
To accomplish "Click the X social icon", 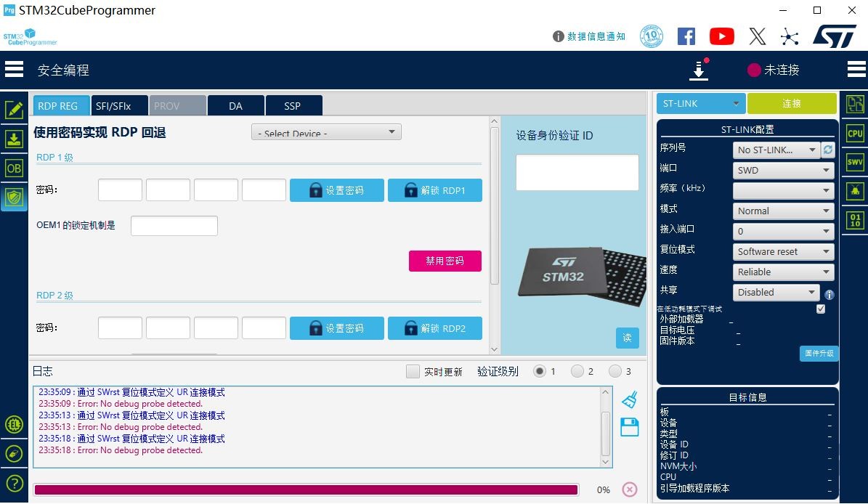I will click(758, 36).
